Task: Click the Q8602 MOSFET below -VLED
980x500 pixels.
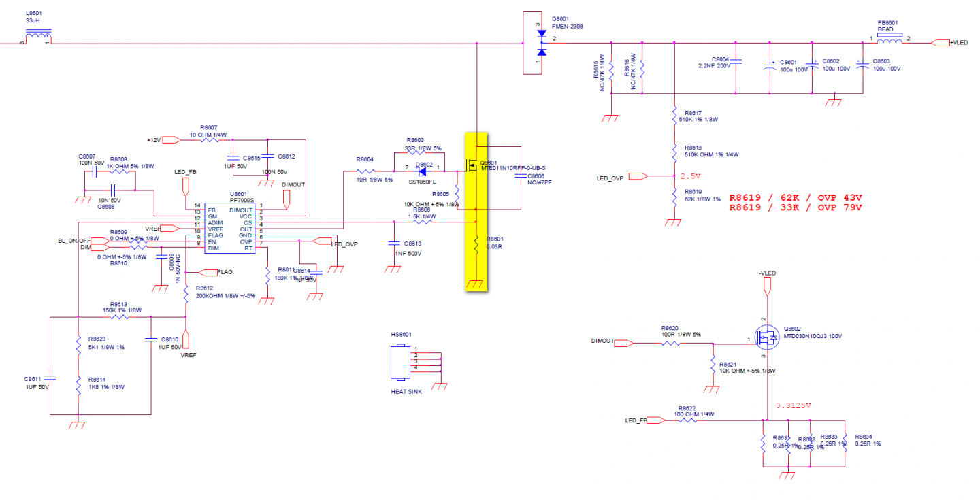Action: [x=769, y=338]
